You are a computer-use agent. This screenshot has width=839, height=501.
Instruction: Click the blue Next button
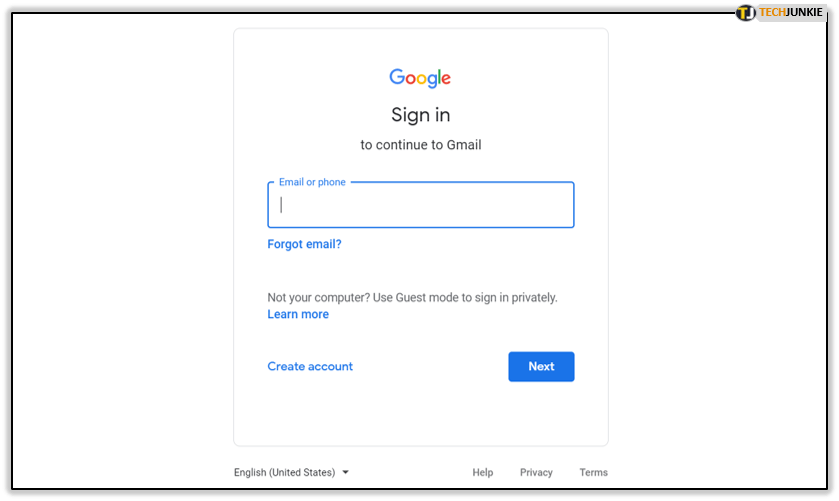(x=541, y=367)
